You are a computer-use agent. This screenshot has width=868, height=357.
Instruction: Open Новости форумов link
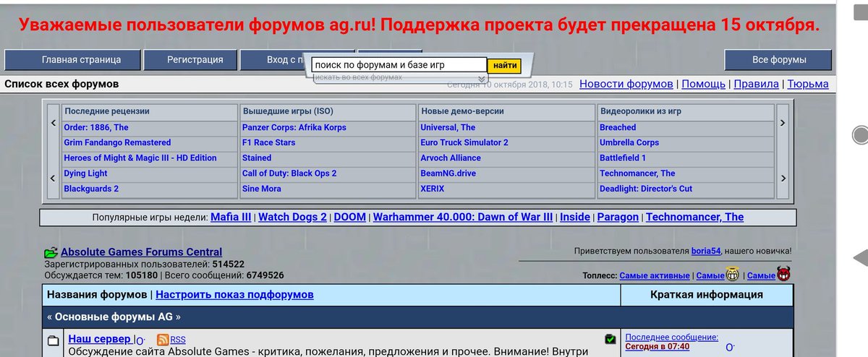click(x=626, y=84)
